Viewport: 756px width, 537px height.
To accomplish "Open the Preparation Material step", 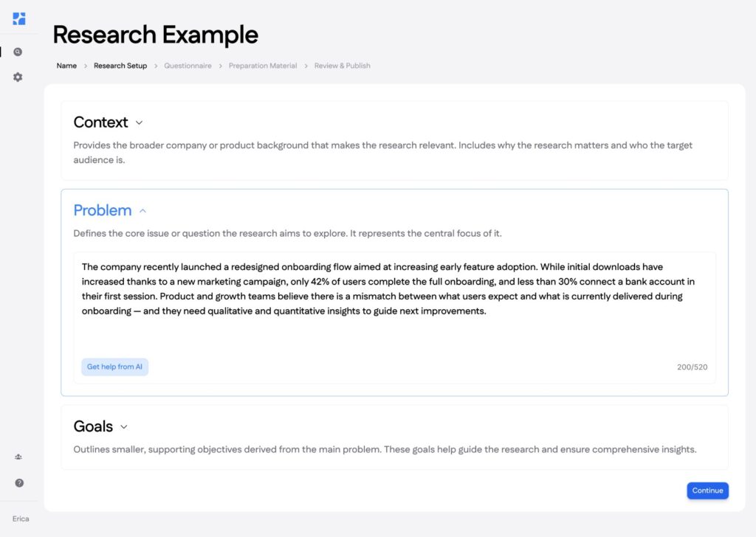I will click(263, 66).
